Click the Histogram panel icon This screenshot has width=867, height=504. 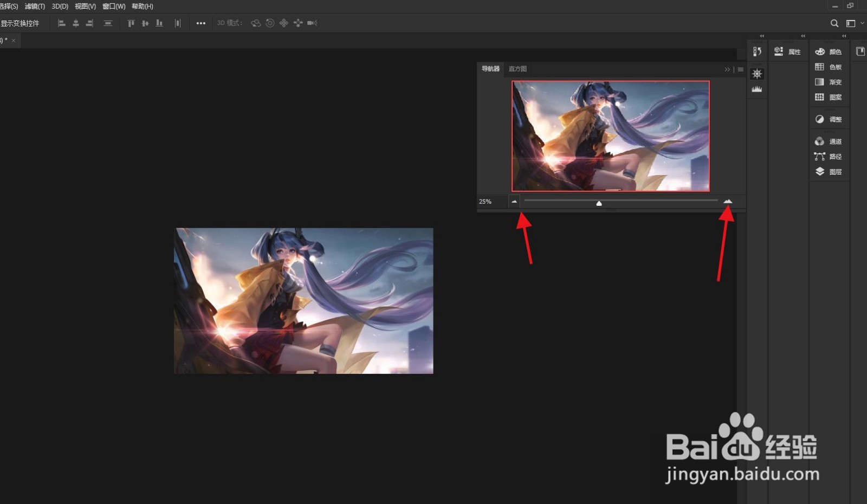click(x=757, y=89)
